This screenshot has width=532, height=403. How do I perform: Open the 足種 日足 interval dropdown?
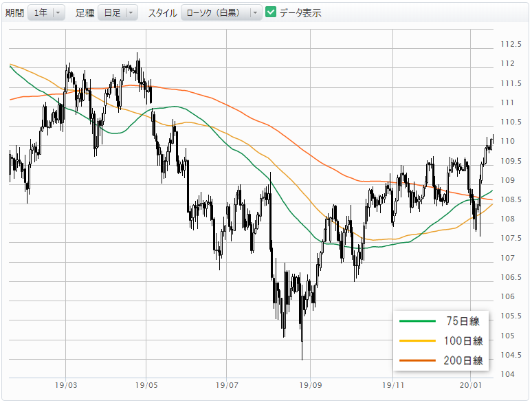[x=118, y=13]
